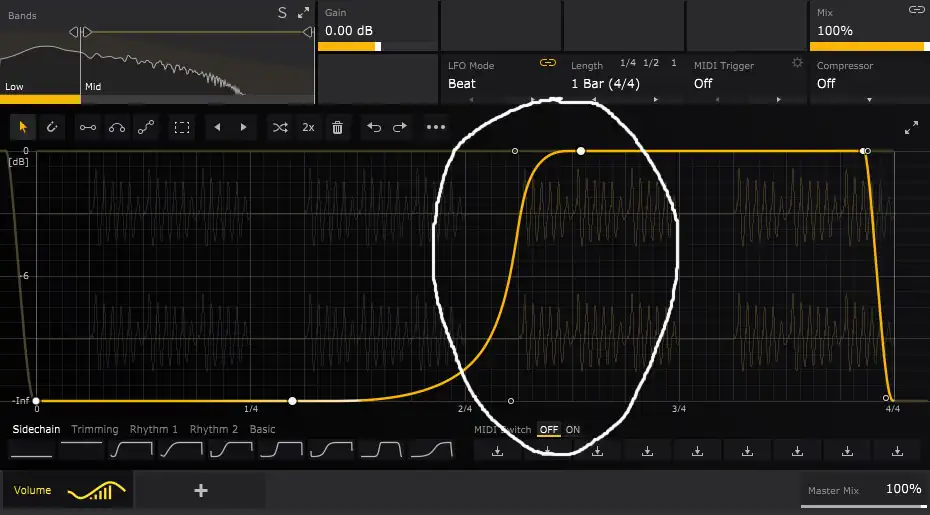Step MIDI Trigger to next option
The width and height of the screenshot is (930, 515).
[779, 100]
